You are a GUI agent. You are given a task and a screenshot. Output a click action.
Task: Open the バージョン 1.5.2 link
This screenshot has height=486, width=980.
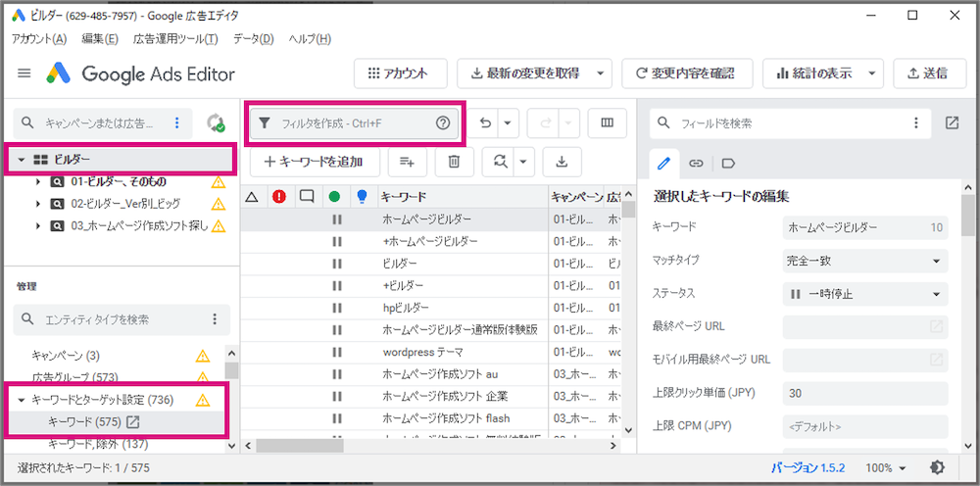[x=808, y=467]
